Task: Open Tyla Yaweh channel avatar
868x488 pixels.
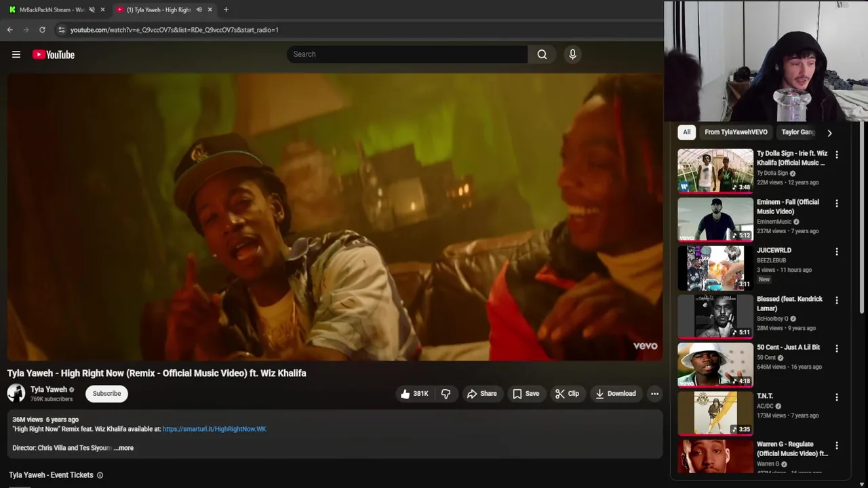Action: 16,393
